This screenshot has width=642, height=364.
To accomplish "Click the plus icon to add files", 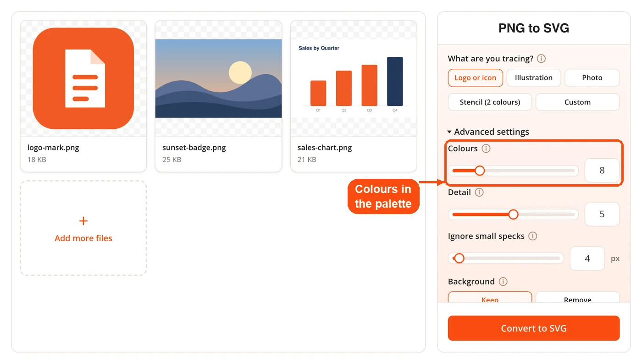I will [x=83, y=221].
